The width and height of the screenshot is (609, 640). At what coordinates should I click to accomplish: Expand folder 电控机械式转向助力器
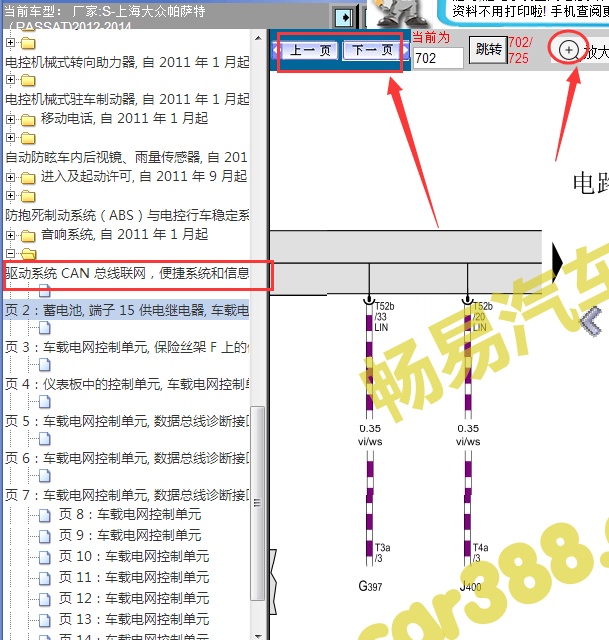(x=11, y=42)
